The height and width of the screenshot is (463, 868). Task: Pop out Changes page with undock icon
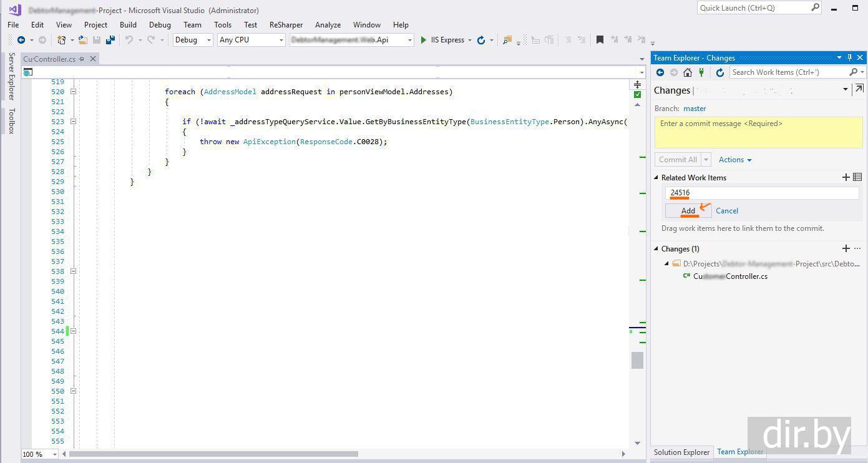coord(859,89)
